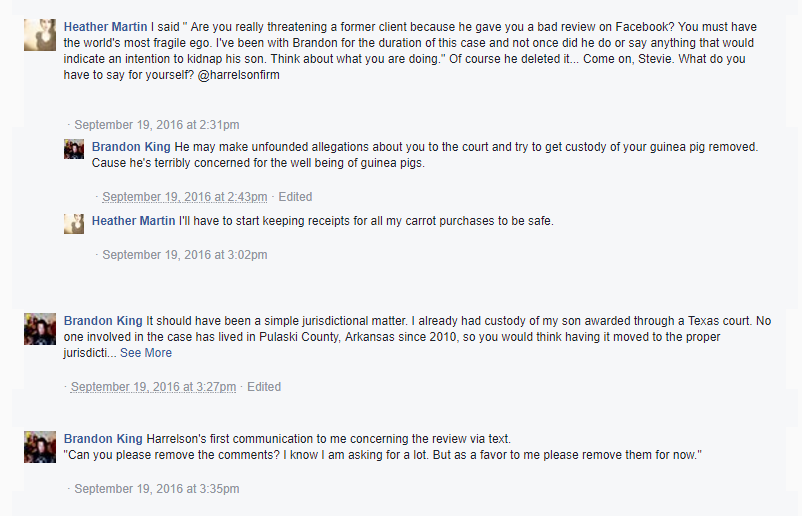Open the 2:31pm comment timestamp
Viewport: 802px width, 516px height.
pos(157,125)
